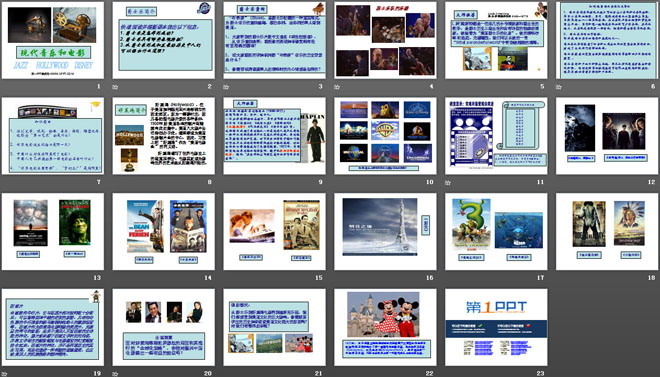This screenshot has width=660, height=377.
Task: Click the animation star icon under slide 20
Action: tap(115, 374)
